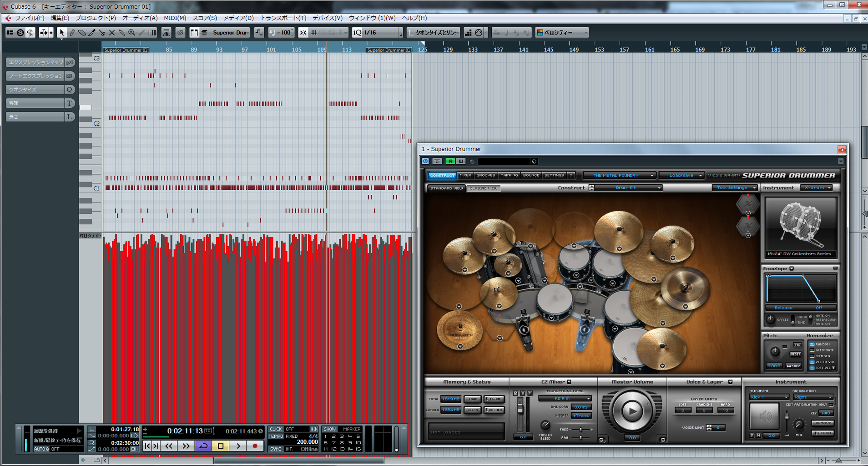Click the 200.000 tempo value field
This screenshot has width=868, height=466.
point(307,442)
